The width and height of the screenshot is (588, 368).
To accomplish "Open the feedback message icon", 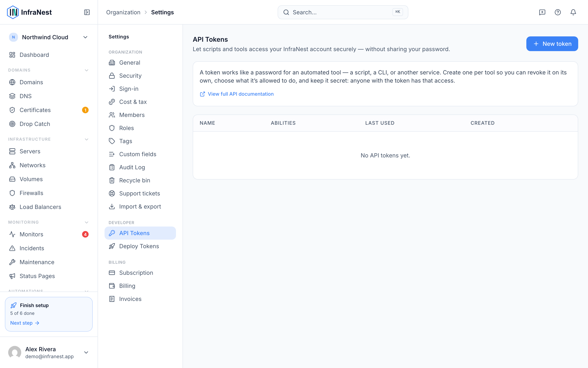I will [542, 12].
